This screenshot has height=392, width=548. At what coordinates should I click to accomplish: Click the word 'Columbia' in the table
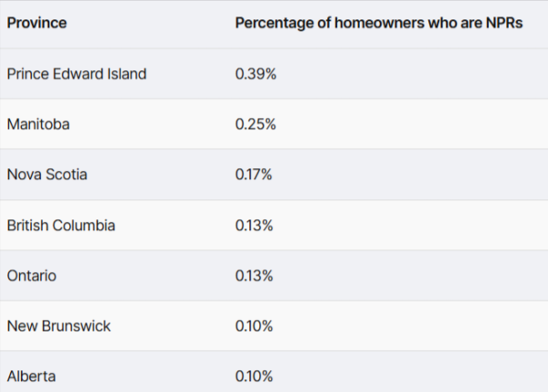[87, 225]
